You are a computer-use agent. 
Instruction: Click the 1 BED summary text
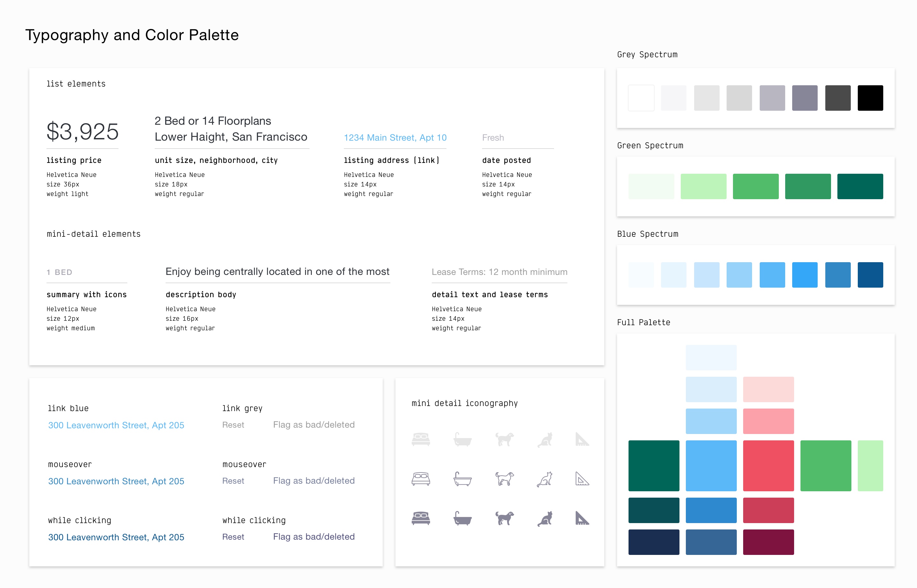[59, 272]
